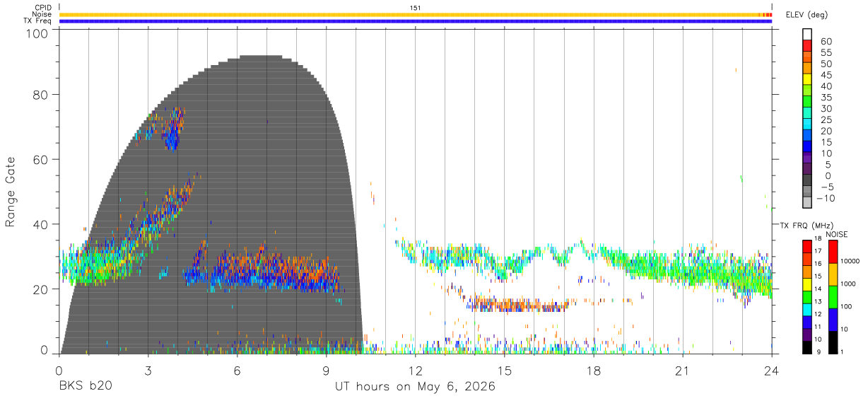Select the red swatch beside ELEV label 60
Image resolution: width=868 pixels, height=401 pixels.
pos(807,46)
